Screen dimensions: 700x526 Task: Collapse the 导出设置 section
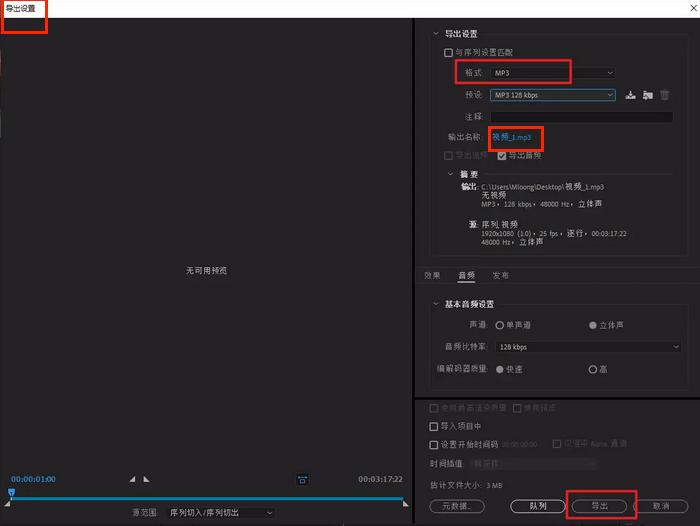click(436, 33)
